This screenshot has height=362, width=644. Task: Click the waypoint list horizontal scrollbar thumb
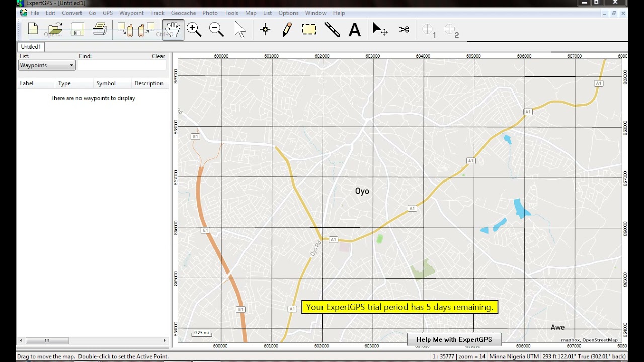(x=47, y=340)
